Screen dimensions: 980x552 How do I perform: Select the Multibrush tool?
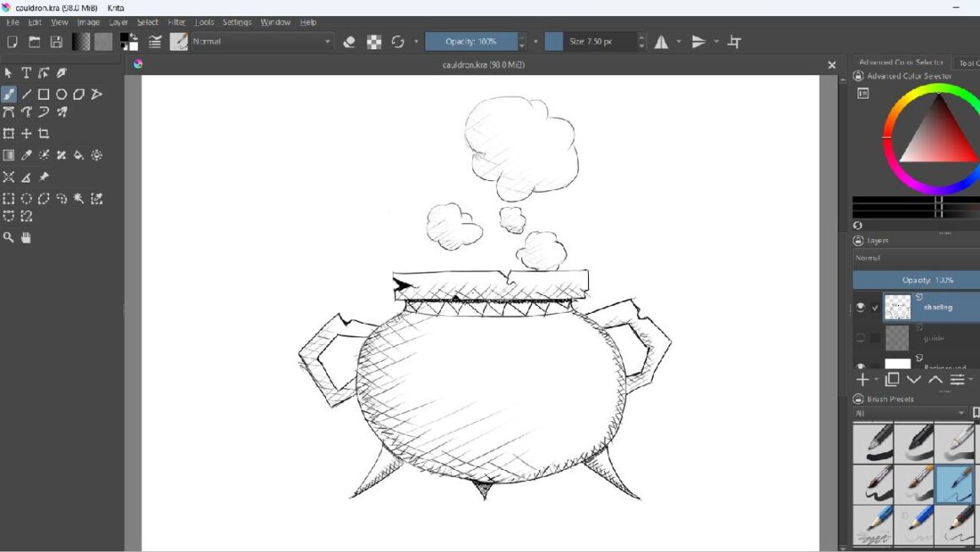(61, 112)
